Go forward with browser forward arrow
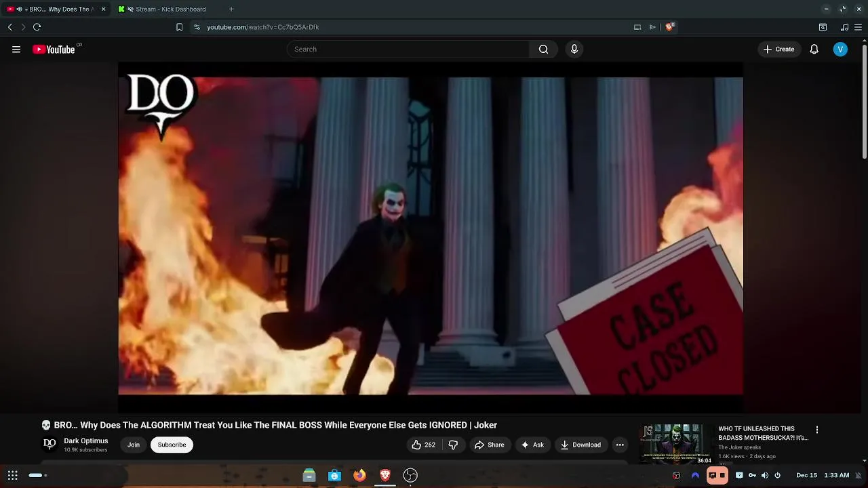Image resolution: width=868 pixels, height=488 pixels. tap(23, 27)
